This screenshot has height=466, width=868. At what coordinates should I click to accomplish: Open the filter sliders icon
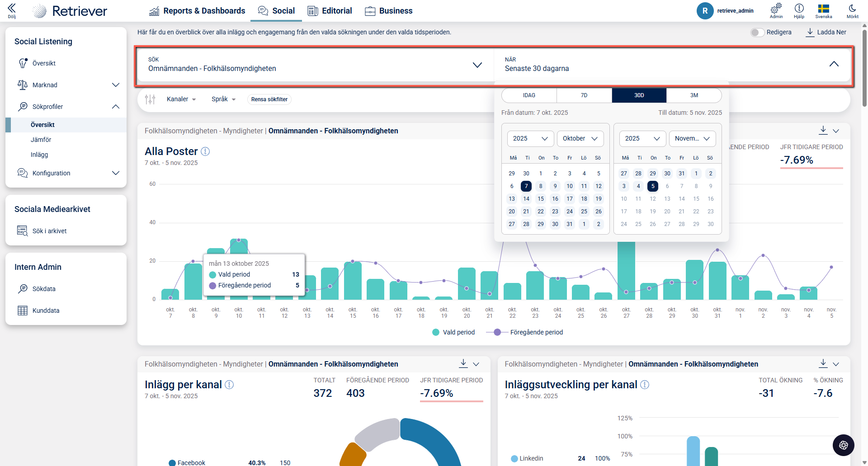[150, 99]
